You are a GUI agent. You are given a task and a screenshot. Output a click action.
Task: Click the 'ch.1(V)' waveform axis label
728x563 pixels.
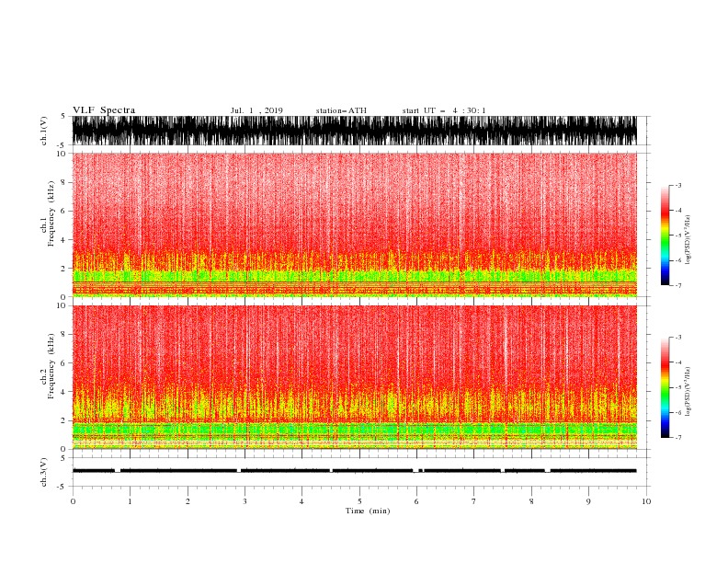click(44, 131)
